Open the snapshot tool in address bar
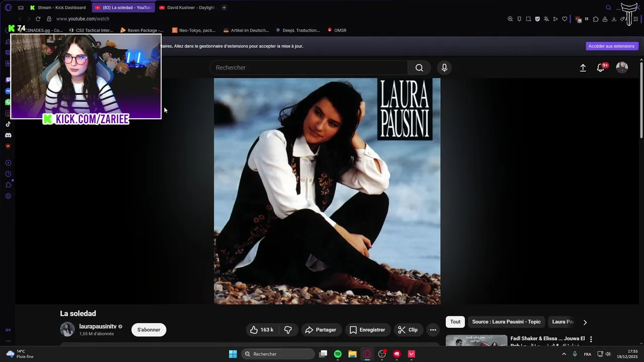The image size is (644, 362). 528,19
